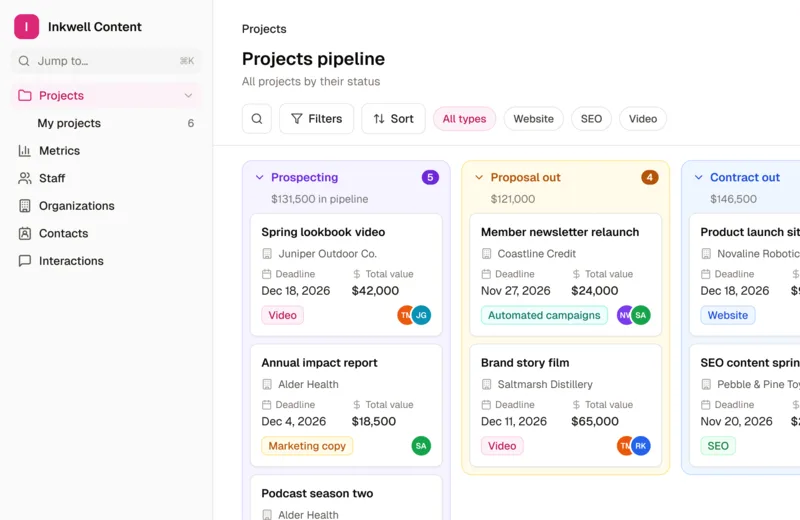Click the Proposal out count badge 4
Image resolution: width=800 pixels, height=520 pixels.
click(x=649, y=178)
